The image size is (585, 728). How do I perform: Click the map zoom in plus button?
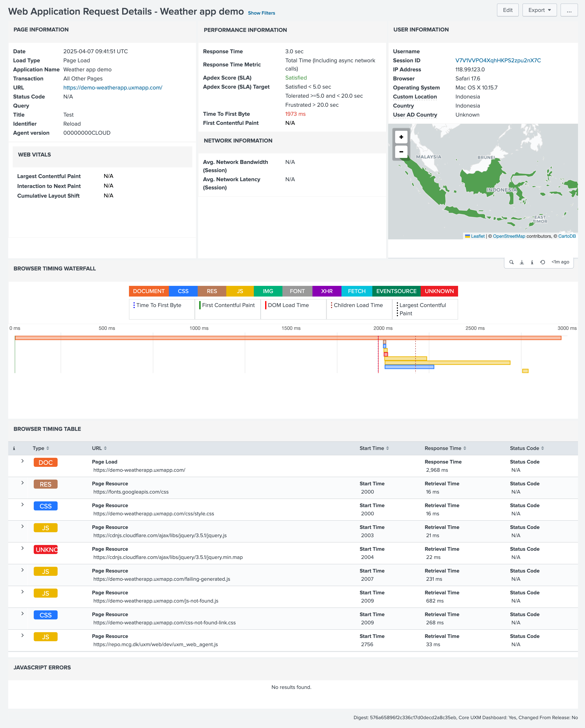(401, 137)
